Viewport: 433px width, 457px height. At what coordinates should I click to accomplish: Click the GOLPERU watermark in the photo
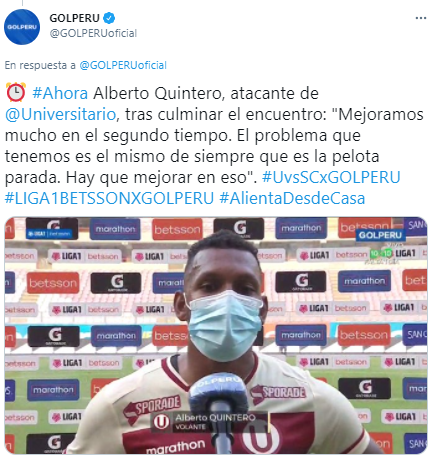(x=380, y=235)
